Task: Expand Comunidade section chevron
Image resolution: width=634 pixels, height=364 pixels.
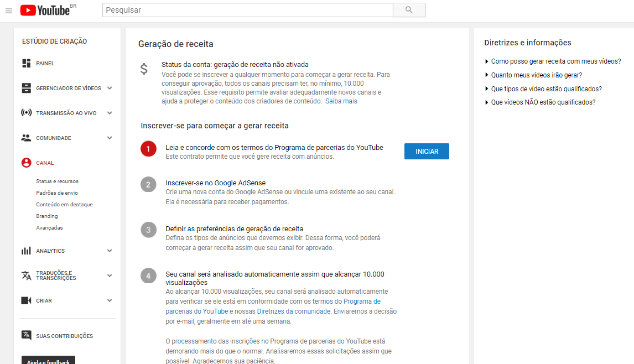Action: (x=110, y=138)
